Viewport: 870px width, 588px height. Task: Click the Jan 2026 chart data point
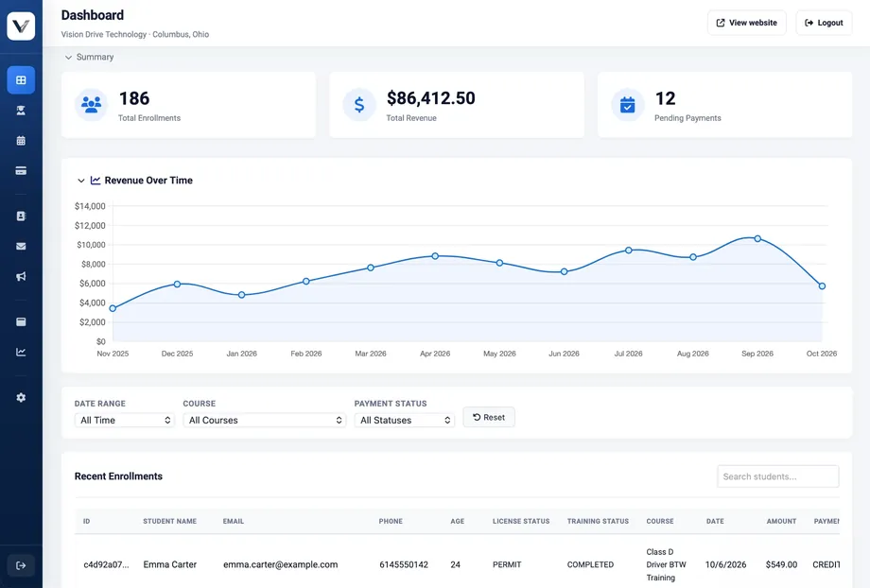[241, 295]
